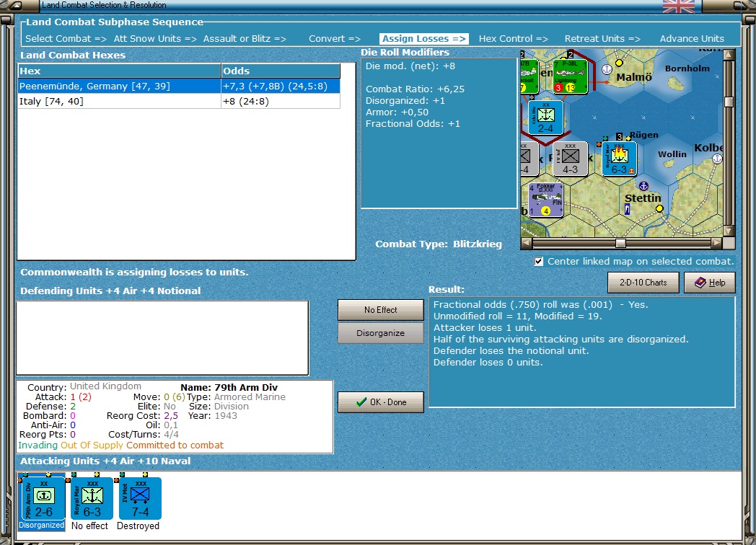
Task: Click the British flag in the title bar
Action: 679,6
